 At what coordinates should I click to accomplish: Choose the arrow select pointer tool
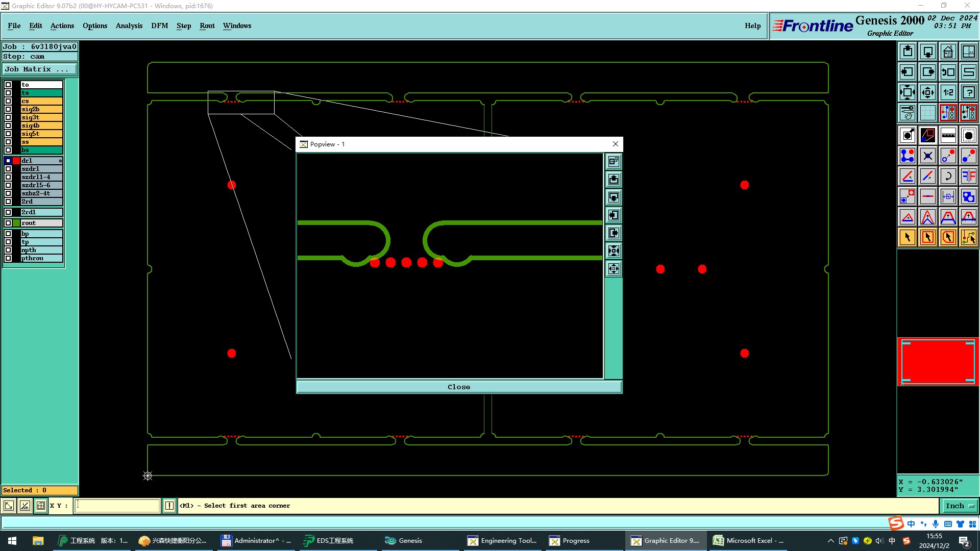point(907,237)
